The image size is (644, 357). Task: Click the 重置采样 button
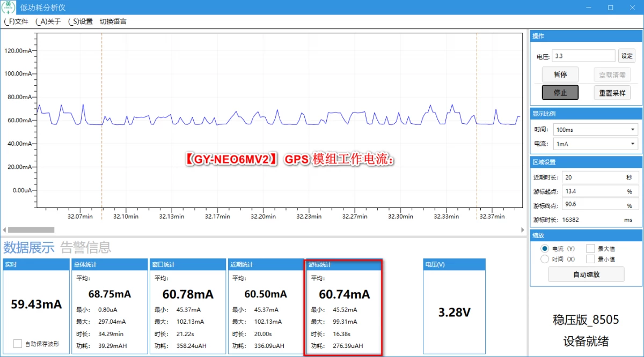(612, 92)
